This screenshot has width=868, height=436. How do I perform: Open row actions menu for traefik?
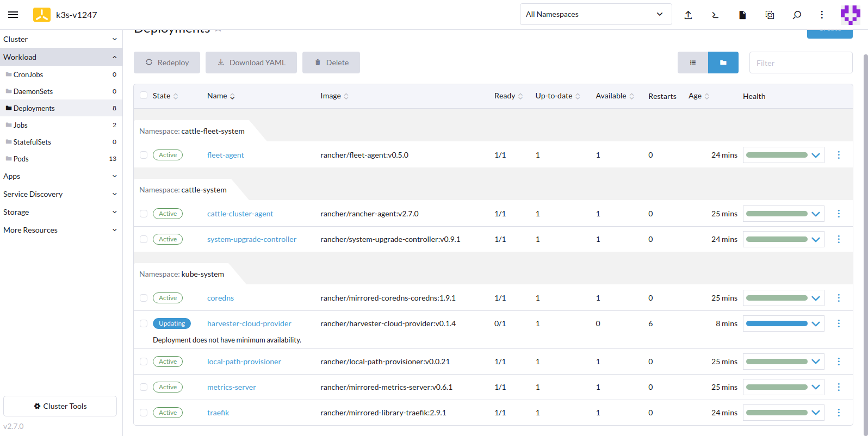click(x=839, y=413)
